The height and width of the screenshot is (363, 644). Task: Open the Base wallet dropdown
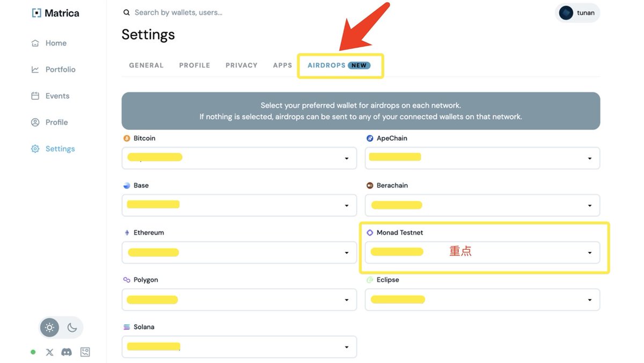239,205
